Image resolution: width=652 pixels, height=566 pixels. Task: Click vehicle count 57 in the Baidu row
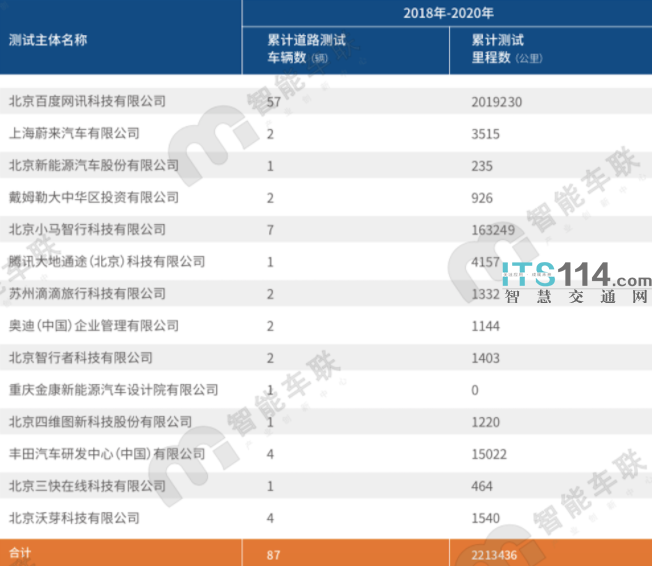click(x=274, y=102)
